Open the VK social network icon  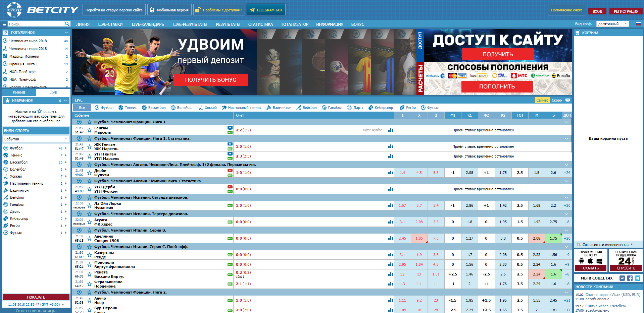[x=622, y=278]
